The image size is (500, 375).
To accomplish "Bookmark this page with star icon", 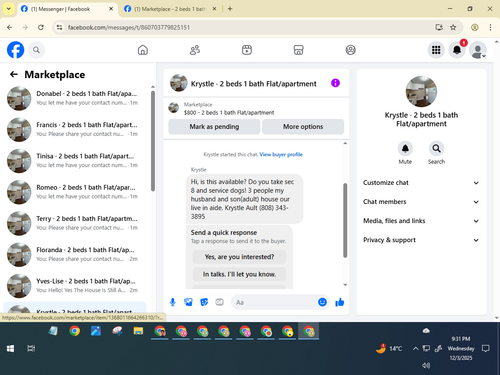I will [453, 27].
